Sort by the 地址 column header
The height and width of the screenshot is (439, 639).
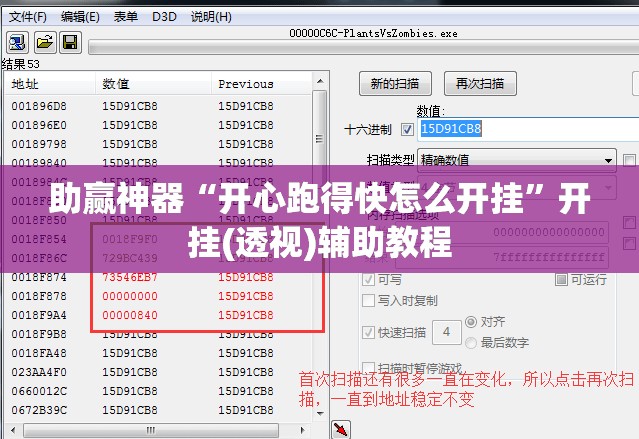tap(50, 84)
